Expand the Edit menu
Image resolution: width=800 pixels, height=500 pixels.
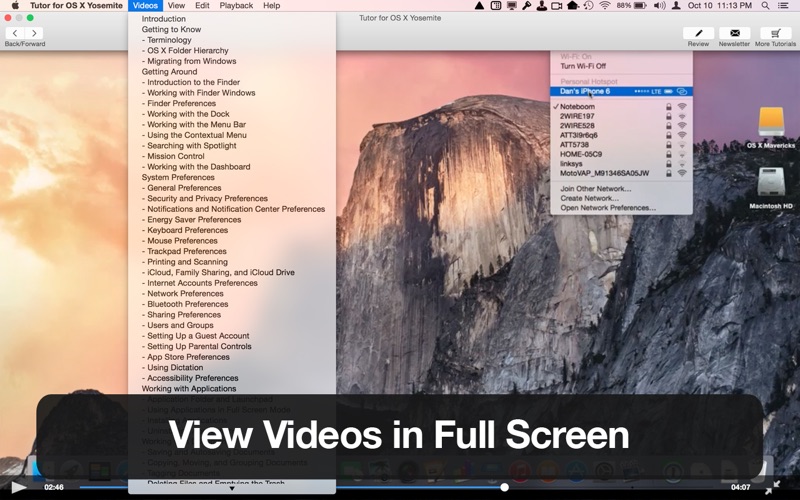[202, 6]
